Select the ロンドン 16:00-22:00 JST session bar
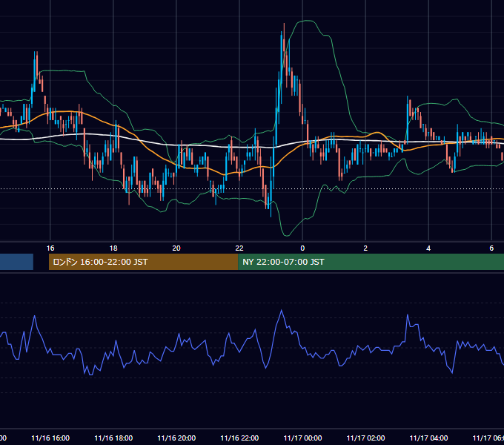504x445 pixels. (x=143, y=262)
